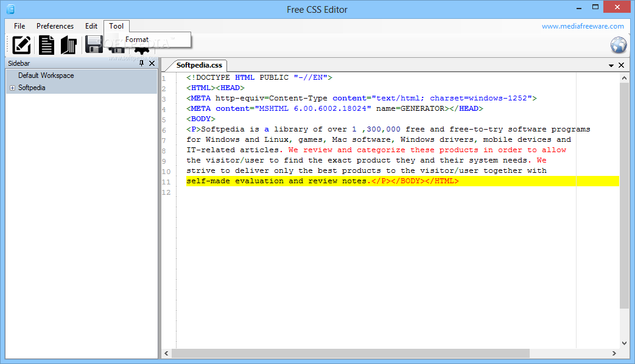
Task: Open the Edit menu
Action: click(x=91, y=26)
